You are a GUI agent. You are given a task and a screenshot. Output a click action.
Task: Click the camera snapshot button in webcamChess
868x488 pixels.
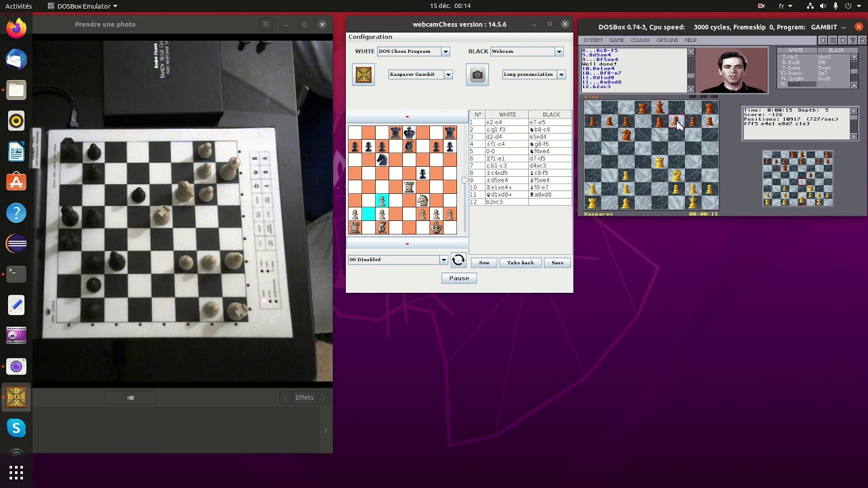(477, 75)
